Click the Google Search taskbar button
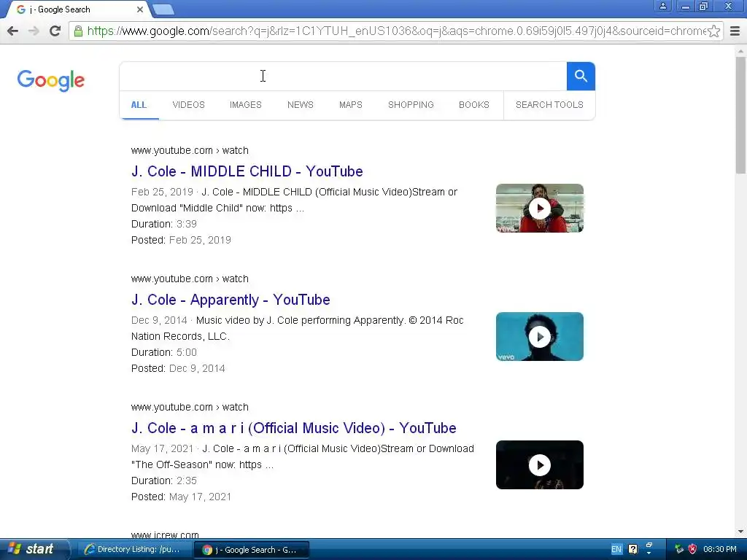747x560 pixels. click(251, 550)
